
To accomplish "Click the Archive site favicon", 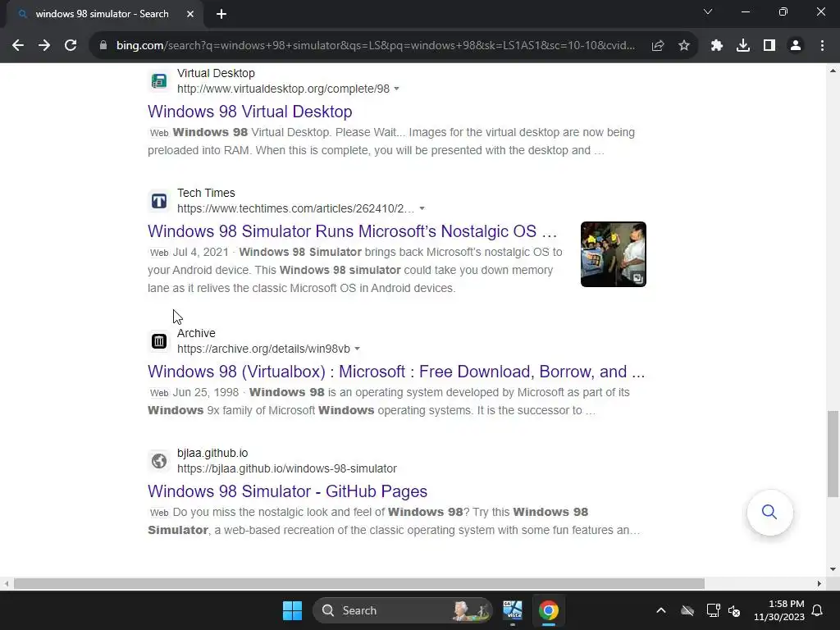I will point(159,341).
